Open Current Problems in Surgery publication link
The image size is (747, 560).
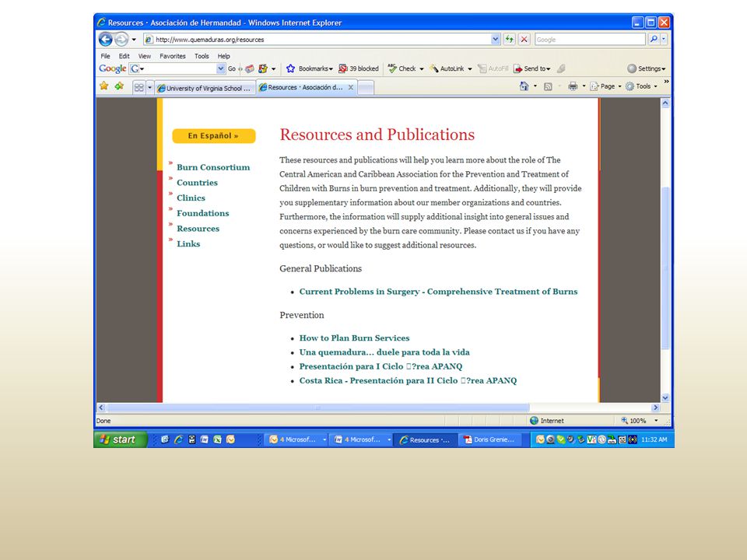(438, 292)
